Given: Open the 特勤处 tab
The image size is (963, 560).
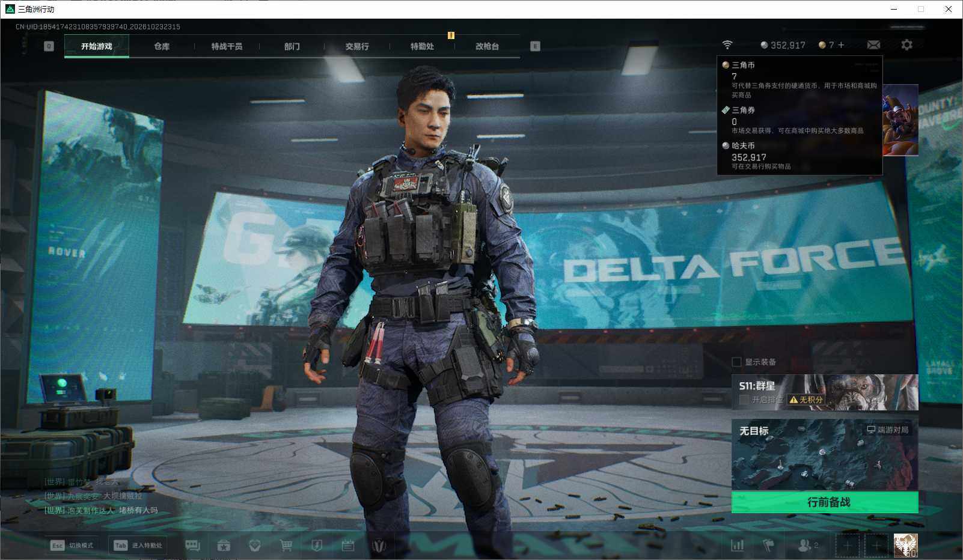Looking at the screenshot, I should [x=422, y=46].
